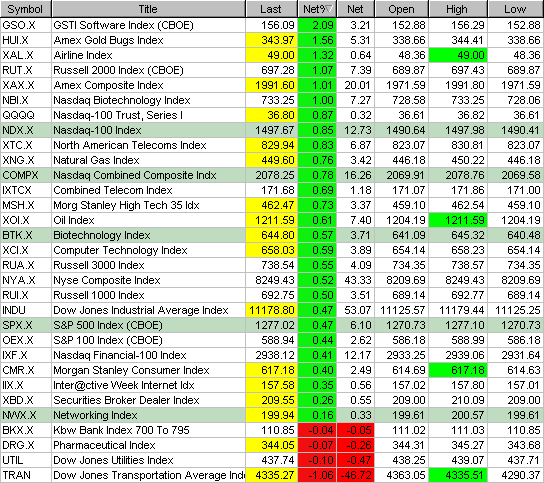
Task: Click the Open column header
Action: click(x=401, y=9)
